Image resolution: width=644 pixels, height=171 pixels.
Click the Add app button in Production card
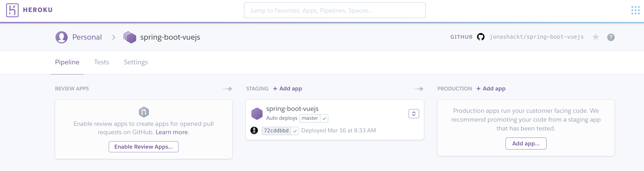click(x=526, y=144)
